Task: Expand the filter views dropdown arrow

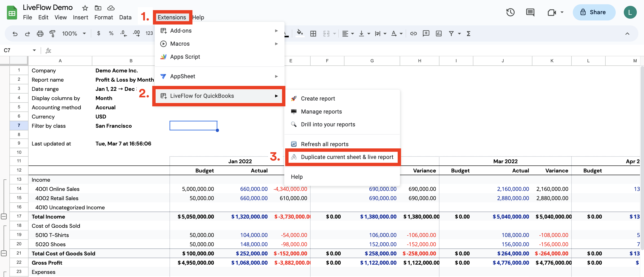Action: tap(459, 34)
